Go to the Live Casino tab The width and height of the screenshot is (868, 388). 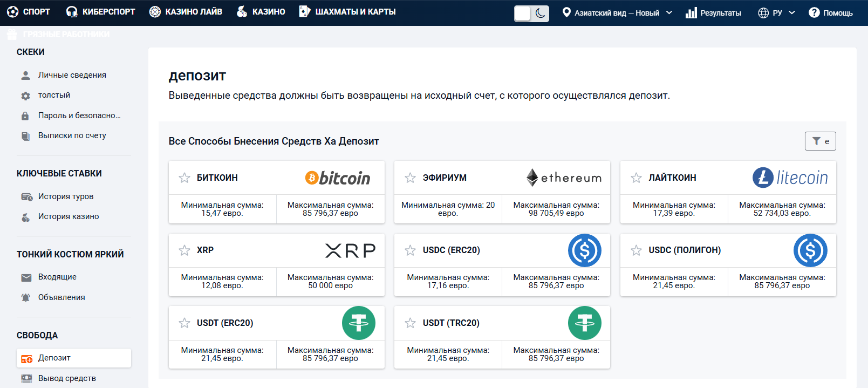(x=186, y=12)
